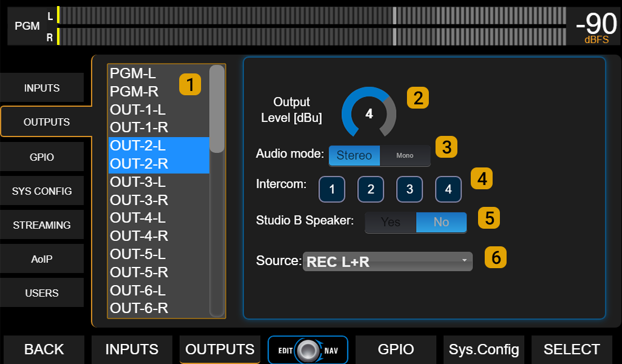Set Studio B Speaker to Yes

(x=391, y=222)
